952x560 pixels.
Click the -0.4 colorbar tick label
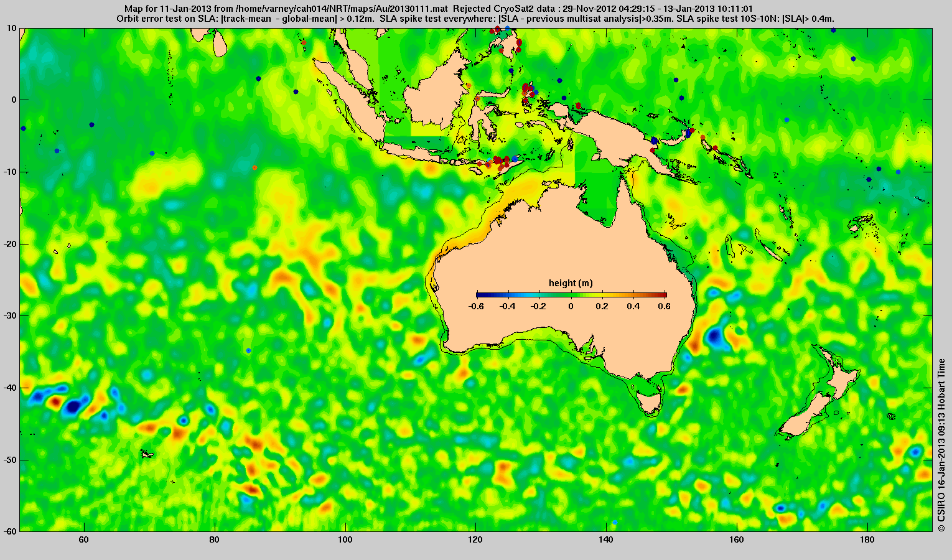508,307
